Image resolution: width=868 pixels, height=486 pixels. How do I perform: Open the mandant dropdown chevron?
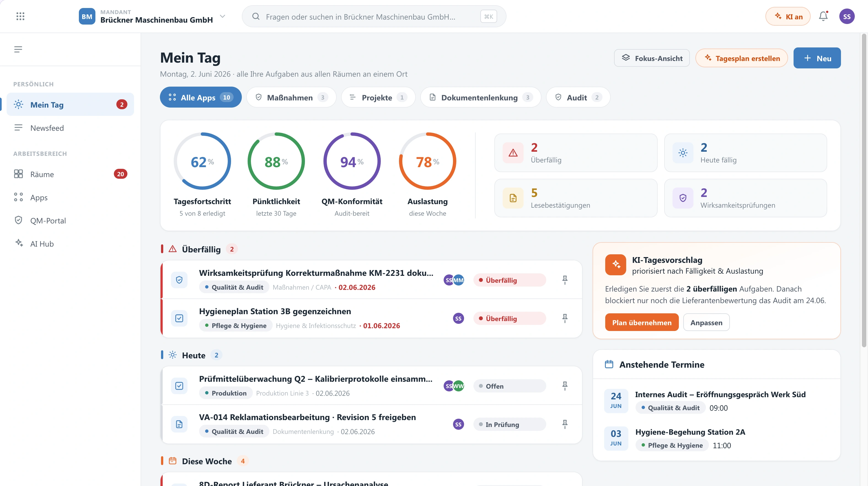click(223, 16)
